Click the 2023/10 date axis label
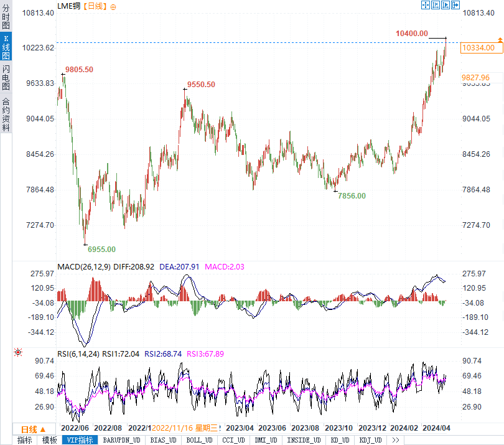The width and height of the screenshot is (504, 445). [338, 428]
